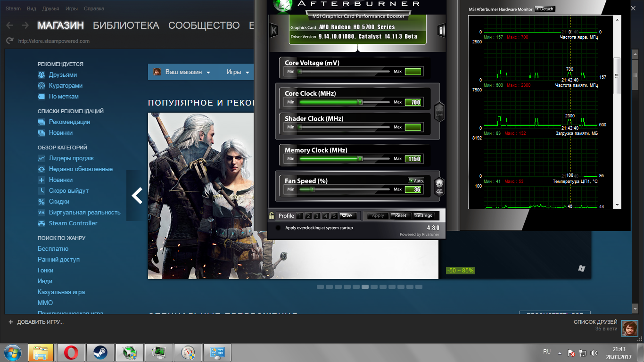Screen dimensions: 644x362
Task: Click the profile save button
Action: (347, 216)
